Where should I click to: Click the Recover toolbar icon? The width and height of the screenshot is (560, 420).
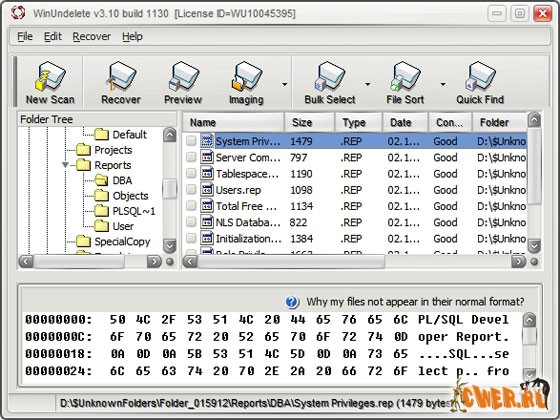tap(121, 76)
